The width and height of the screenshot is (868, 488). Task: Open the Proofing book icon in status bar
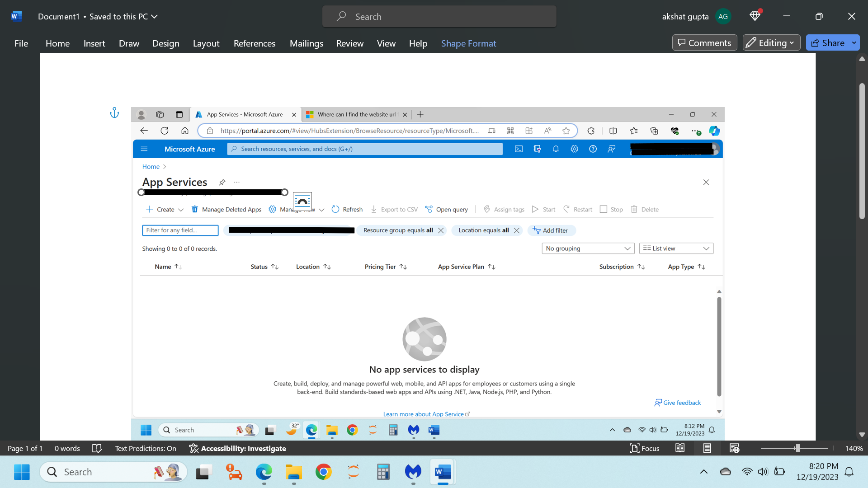(x=97, y=448)
